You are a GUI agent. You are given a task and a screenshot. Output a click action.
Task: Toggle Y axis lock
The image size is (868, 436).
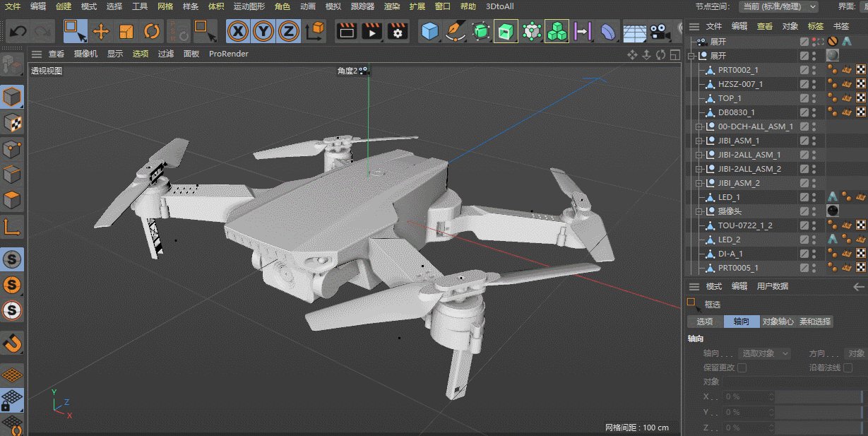click(x=263, y=31)
